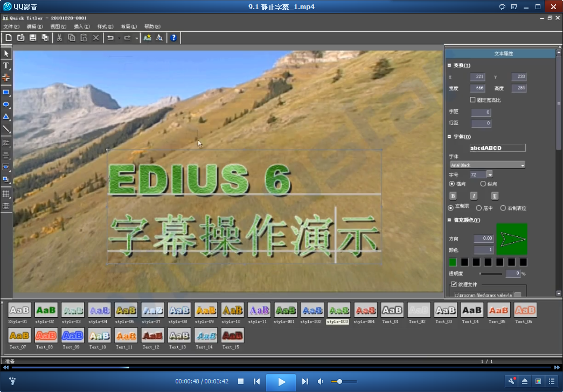563x392 pixels.
Task: Open the Undo history dropdown arrow
Action: (x=119, y=38)
